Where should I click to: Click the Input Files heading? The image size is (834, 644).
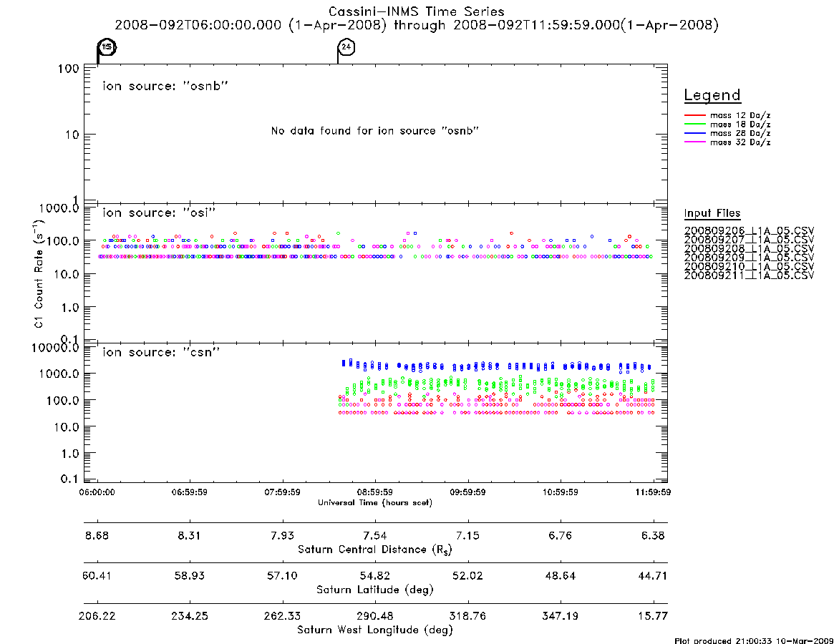click(x=712, y=213)
